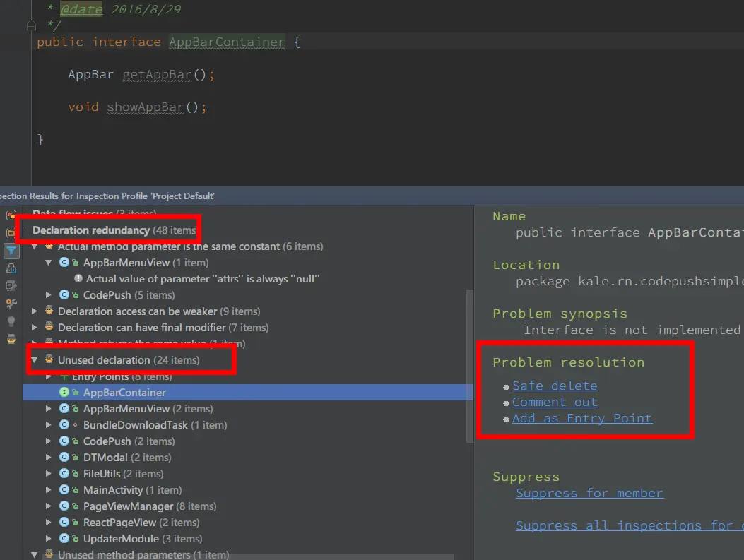Screen dimensions: 744x560
Task: Click the 'package kale.rn.codepushsimple' location text
Action: (630, 281)
